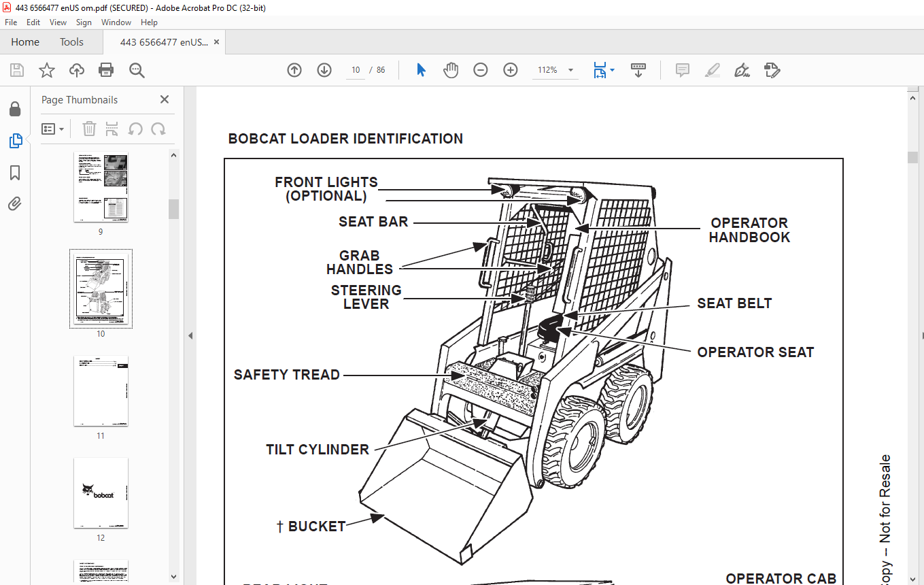Click the upload to cloud icon
This screenshot has height=585, width=924.
(77, 70)
